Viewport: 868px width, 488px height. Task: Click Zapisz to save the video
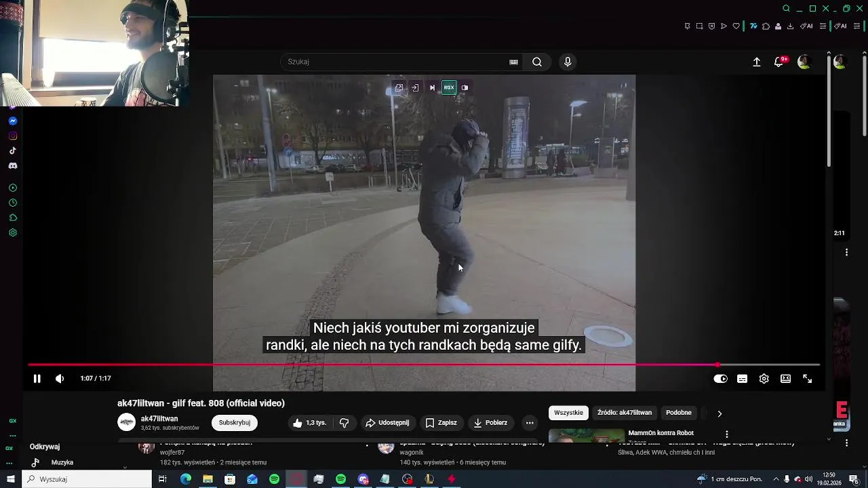[x=441, y=423]
